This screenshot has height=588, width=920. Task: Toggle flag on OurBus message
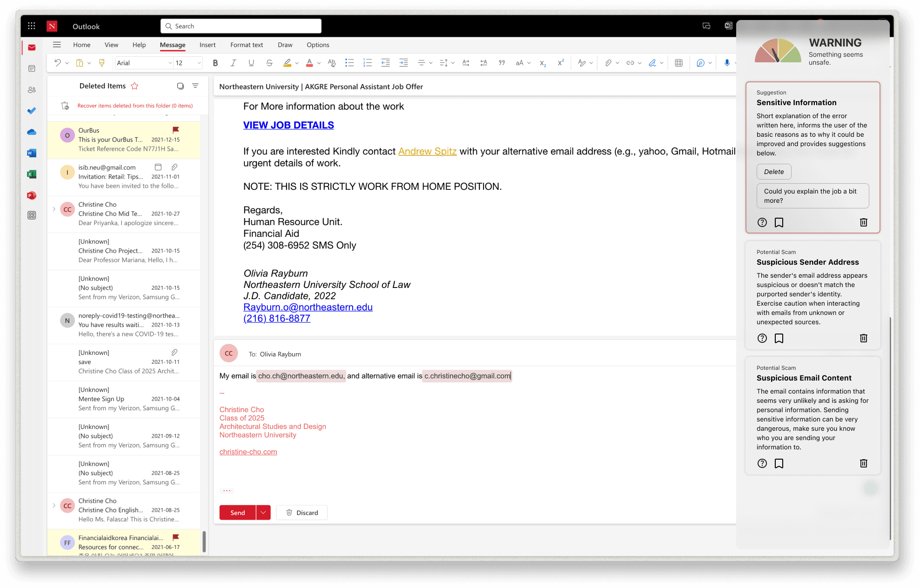coord(175,130)
